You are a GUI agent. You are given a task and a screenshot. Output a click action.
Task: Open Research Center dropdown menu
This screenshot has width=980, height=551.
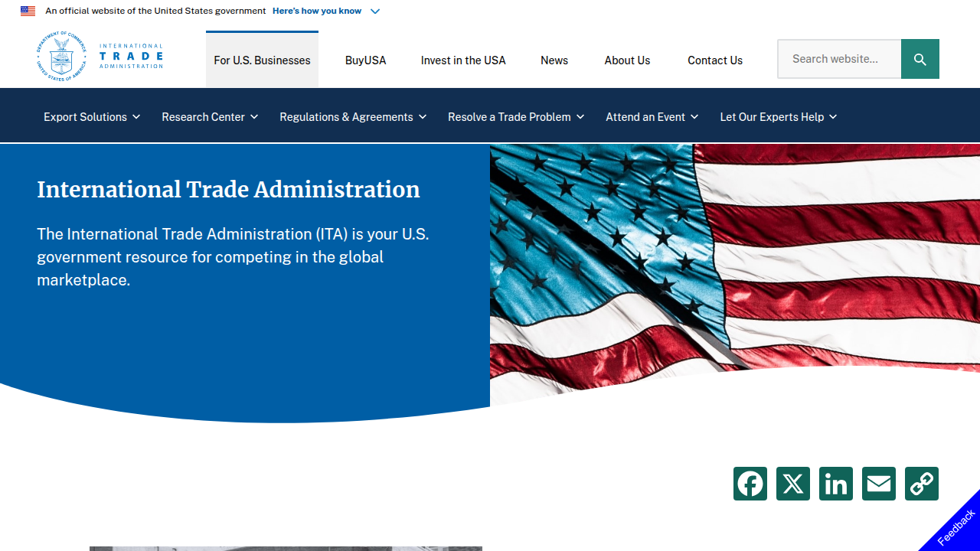click(x=210, y=117)
